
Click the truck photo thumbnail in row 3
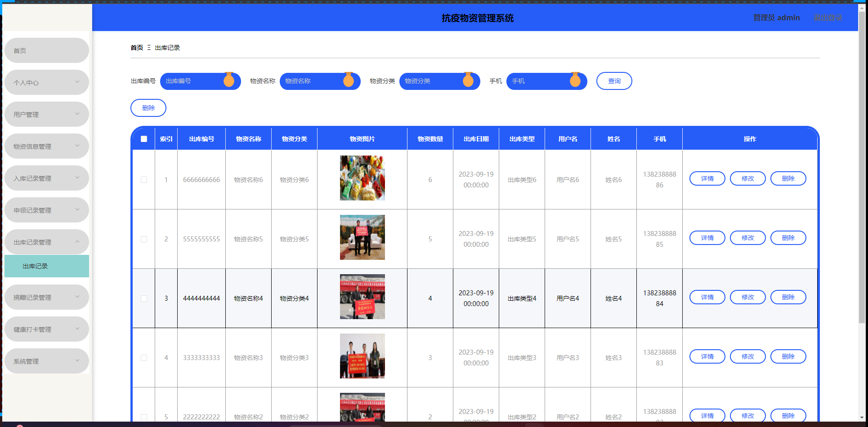pos(362,297)
